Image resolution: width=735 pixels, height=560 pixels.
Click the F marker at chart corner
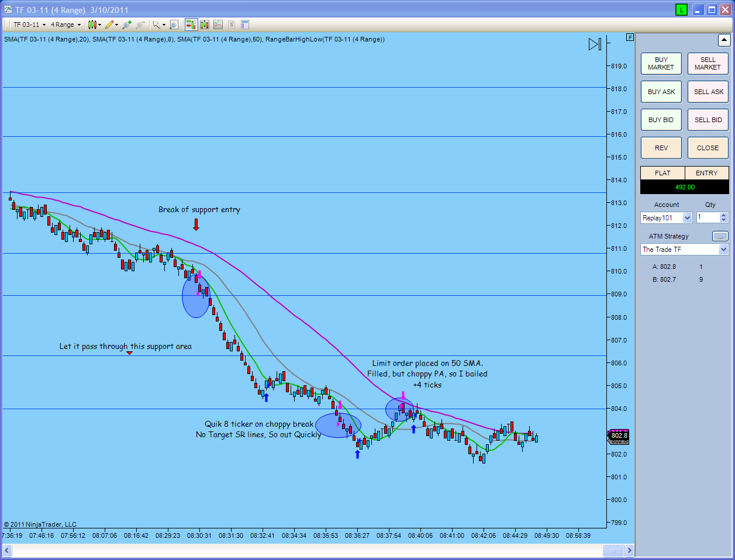(630, 37)
